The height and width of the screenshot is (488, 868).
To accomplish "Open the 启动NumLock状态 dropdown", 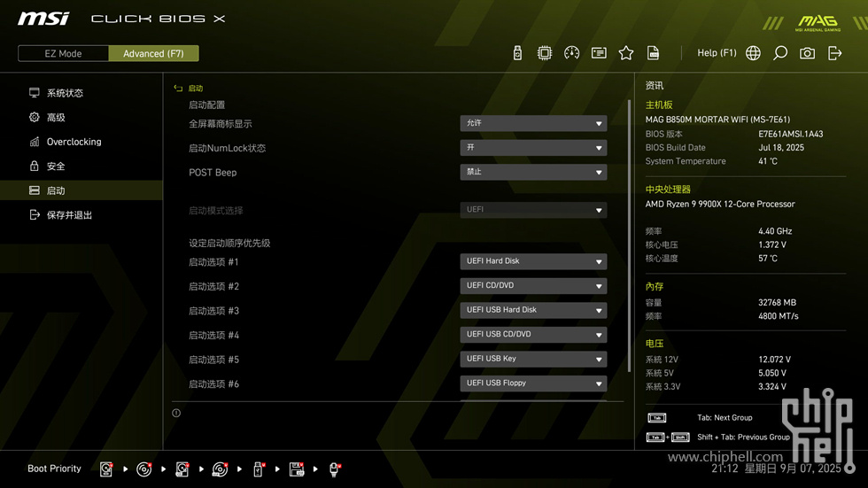I will pyautogui.click(x=533, y=148).
